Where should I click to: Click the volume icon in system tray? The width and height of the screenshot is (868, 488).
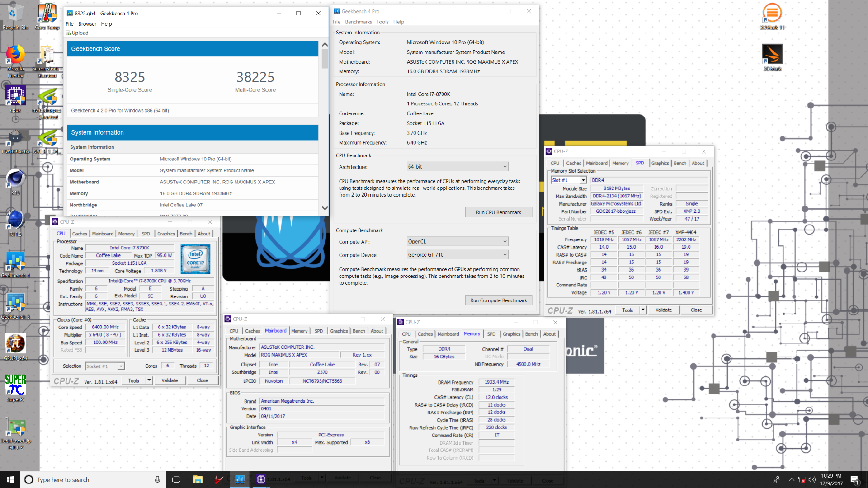[x=812, y=480]
